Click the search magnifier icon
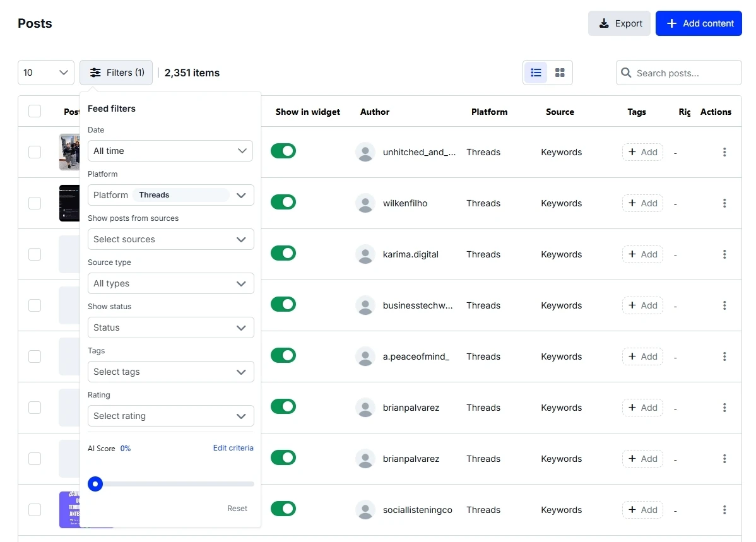 626,73
